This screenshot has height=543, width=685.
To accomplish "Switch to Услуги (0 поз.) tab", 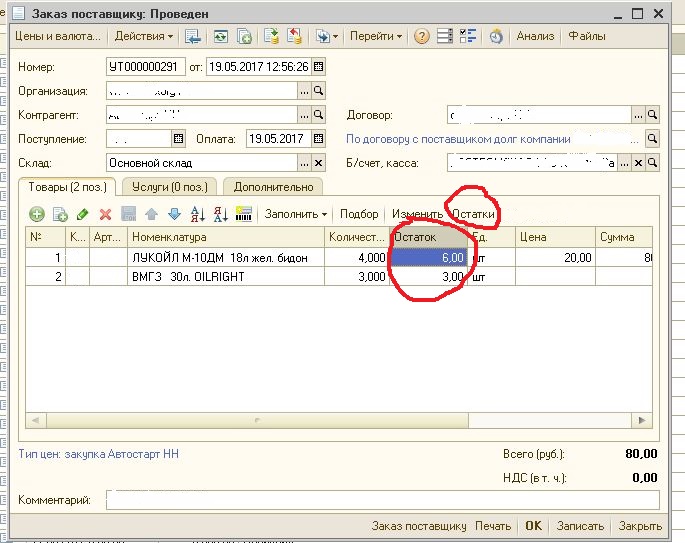I will 169,187.
